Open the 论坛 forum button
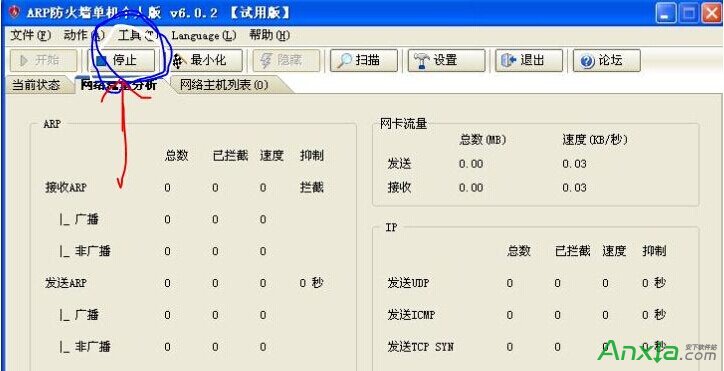 click(x=607, y=61)
